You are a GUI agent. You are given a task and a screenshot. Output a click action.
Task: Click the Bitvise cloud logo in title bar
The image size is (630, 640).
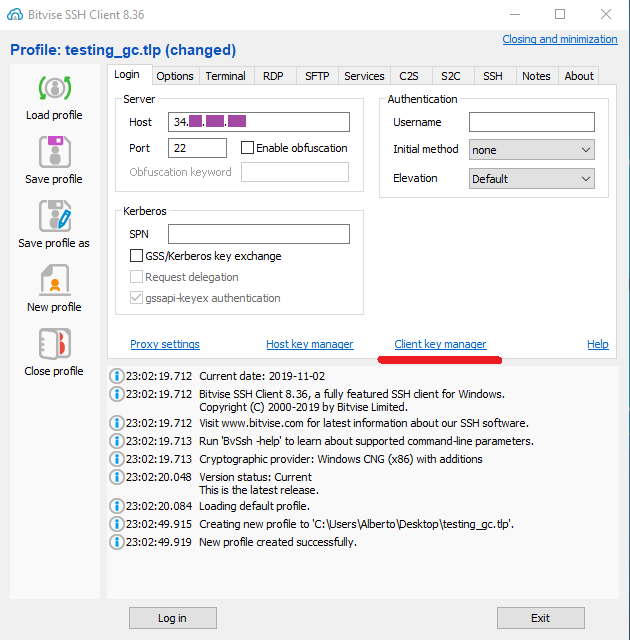15,15
